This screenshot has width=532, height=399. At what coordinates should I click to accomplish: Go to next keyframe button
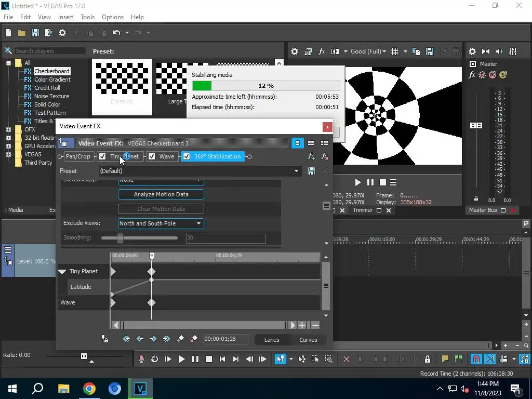coord(153,339)
